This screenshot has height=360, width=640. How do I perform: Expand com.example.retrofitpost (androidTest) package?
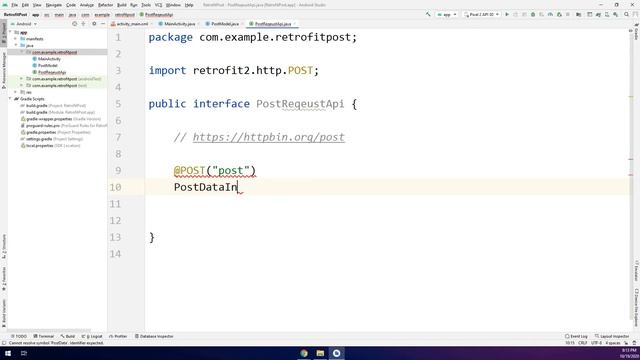(x=22, y=79)
